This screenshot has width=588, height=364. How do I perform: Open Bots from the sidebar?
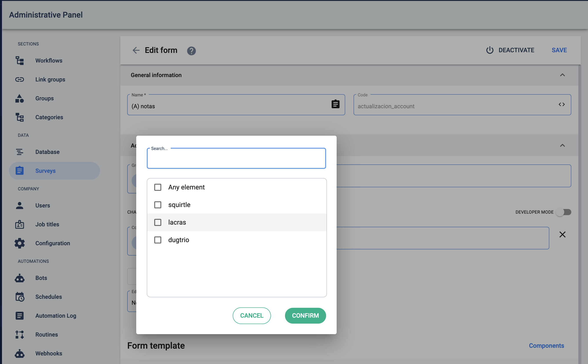[x=41, y=278]
